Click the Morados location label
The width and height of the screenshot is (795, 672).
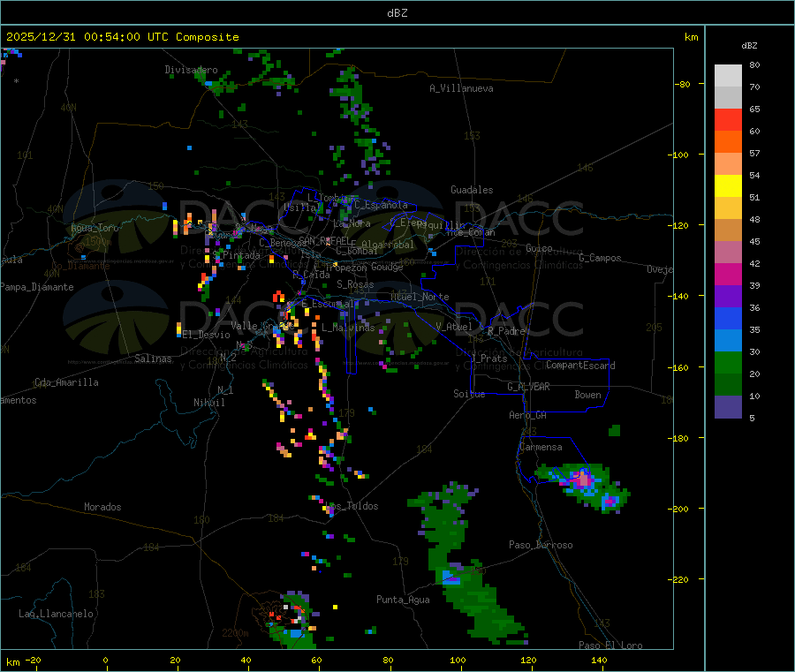(x=103, y=507)
